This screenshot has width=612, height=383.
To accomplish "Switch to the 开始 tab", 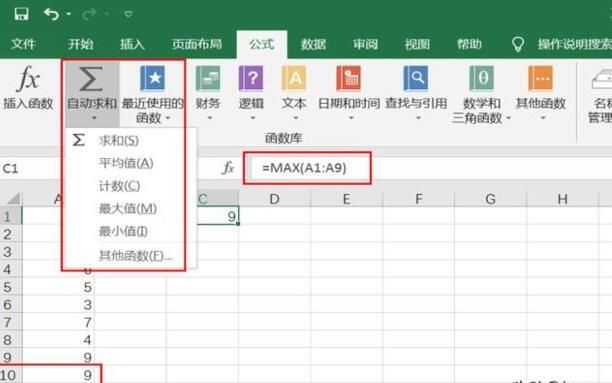I will click(81, 44).
